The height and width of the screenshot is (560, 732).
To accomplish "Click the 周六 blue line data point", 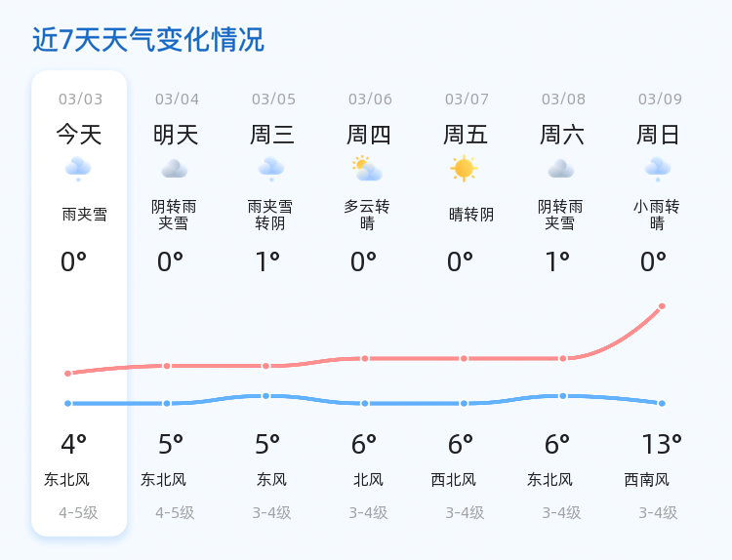I will click(563, 396).
